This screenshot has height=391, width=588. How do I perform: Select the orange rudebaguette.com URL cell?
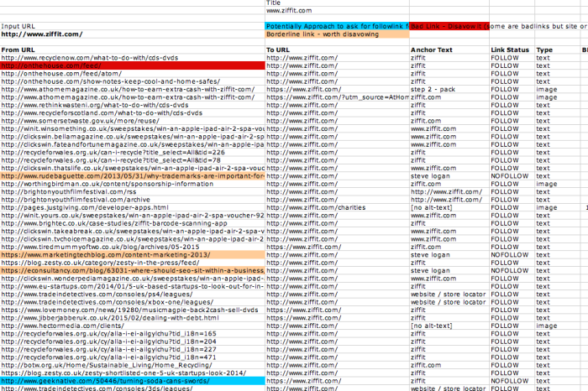(133, 176)
